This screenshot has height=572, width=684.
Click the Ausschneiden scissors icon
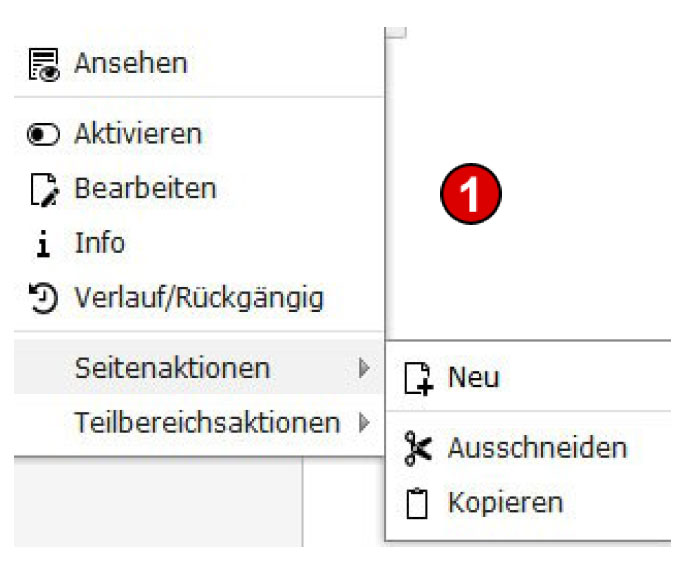(417, 448)
